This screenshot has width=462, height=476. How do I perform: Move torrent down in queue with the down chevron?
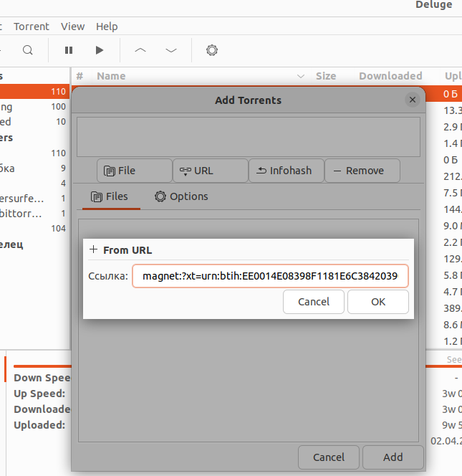click(x=171, y=50)
